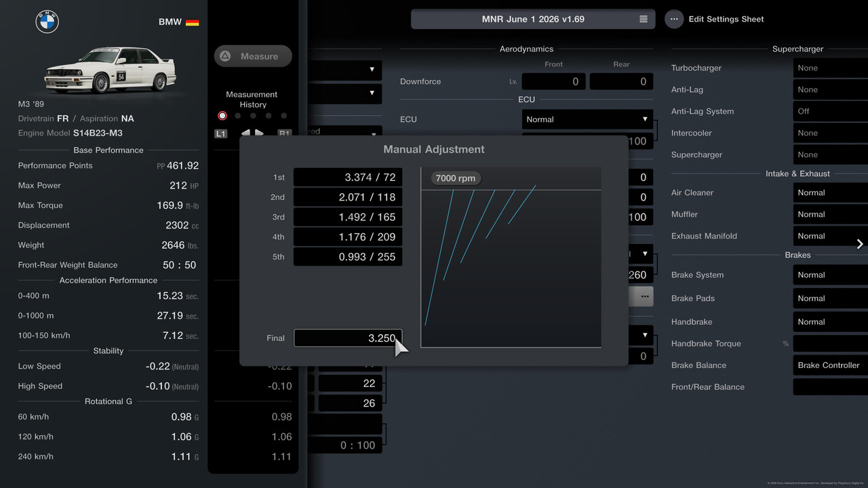Click the R1 next history icon
The height and width of the screenshot is (488, 868).
284,134
